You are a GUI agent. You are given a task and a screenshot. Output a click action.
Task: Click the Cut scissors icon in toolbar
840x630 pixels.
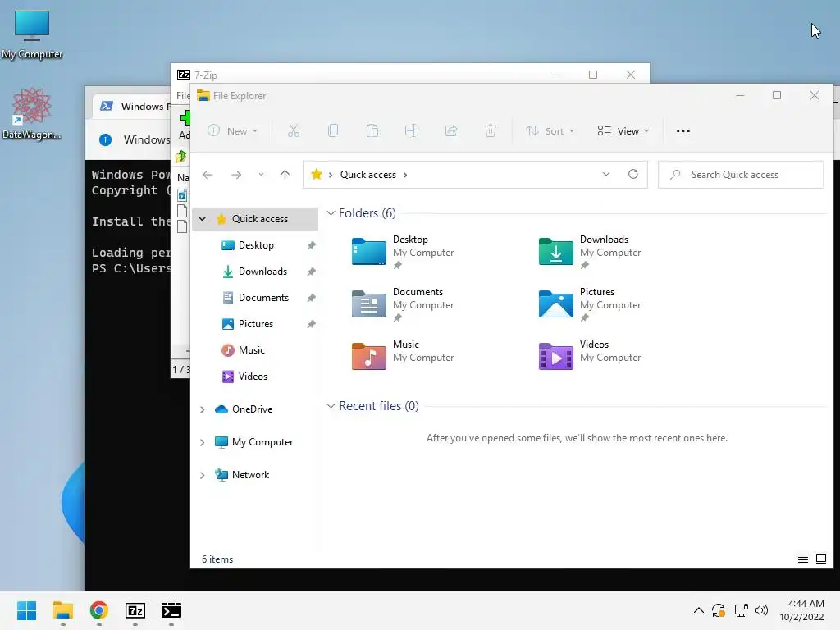[293, 130]
